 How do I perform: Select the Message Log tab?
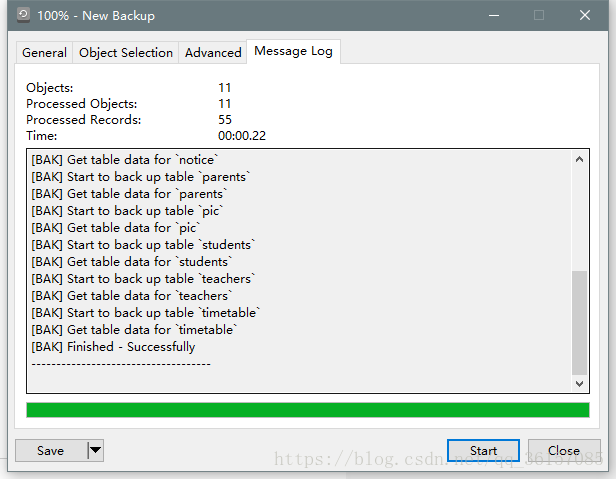pyautogui.click(x=294, y=51)
